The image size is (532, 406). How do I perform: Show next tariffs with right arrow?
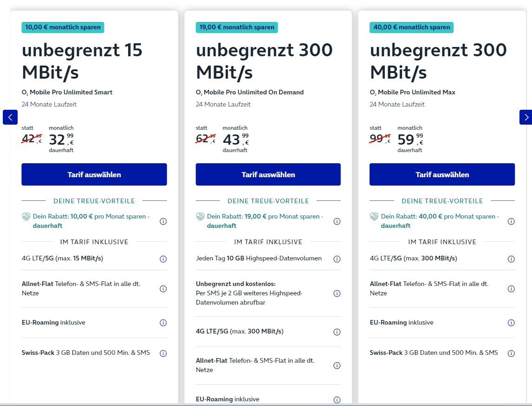[x=525, y=117]
